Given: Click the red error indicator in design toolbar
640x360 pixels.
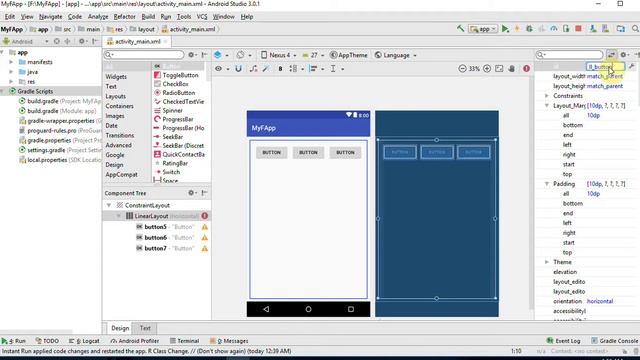Looking at the screenshot, I should pyautogui.click(x=527, y=69).
